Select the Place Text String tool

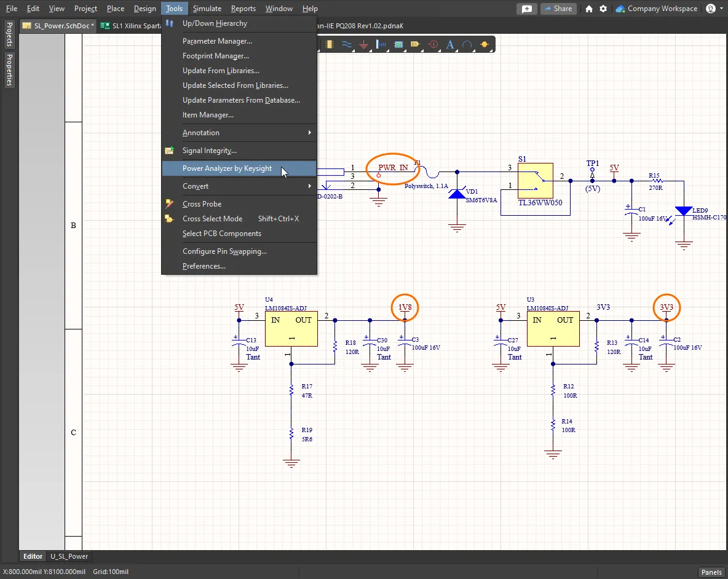tap(450, 45)
